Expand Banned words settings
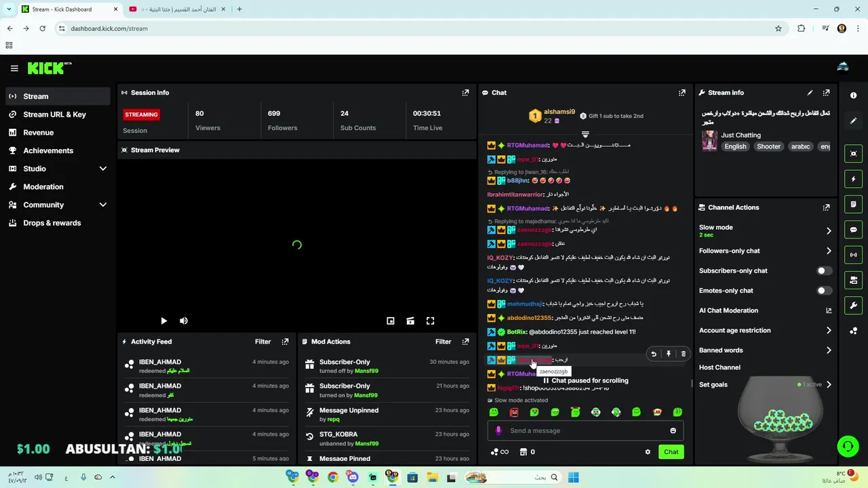The image size is (868, 488). [828, 350]
